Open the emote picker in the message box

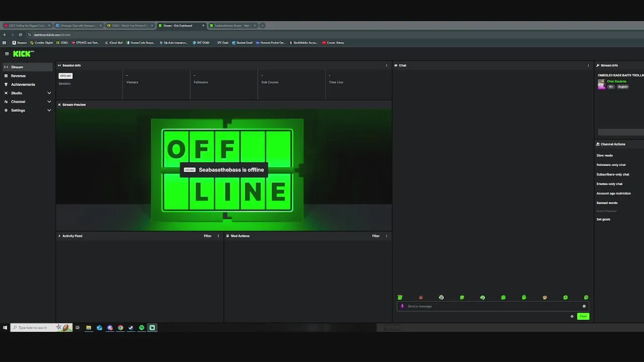[584, 306]
